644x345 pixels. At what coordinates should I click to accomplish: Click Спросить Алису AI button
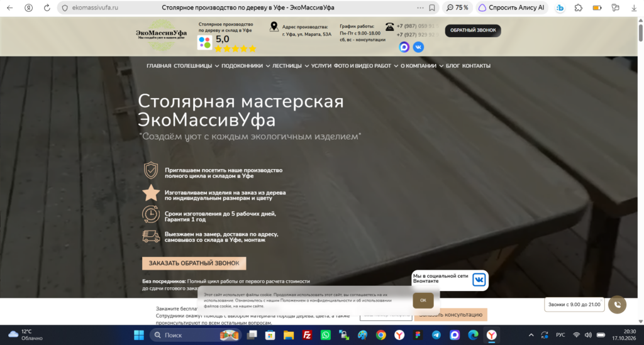coord(512,8)
